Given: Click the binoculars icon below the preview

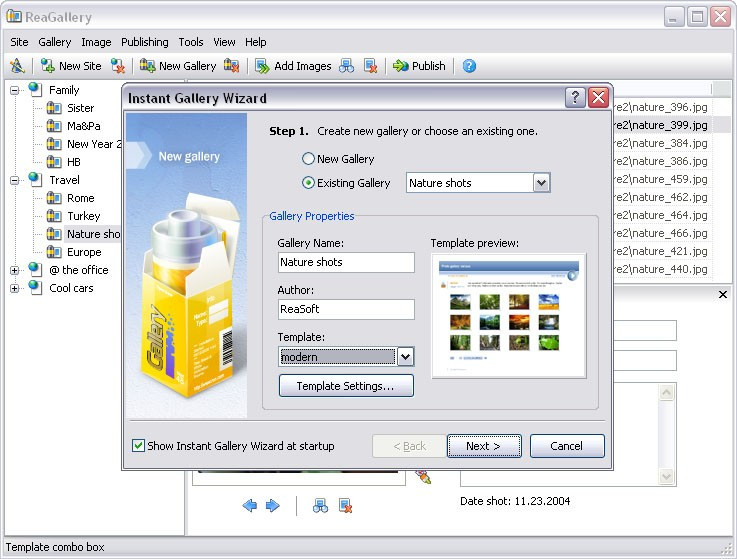Looking at the screenshot, I should point(321,505).
